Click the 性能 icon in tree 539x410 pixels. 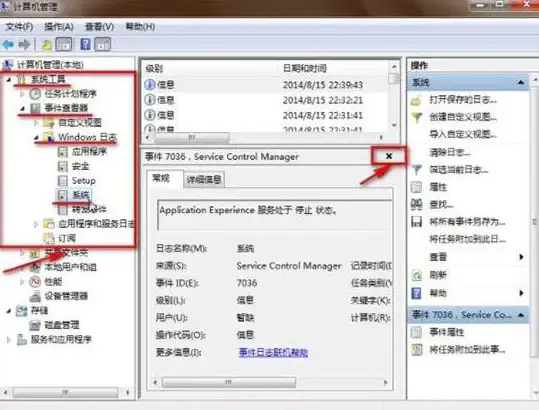(35, 282)
